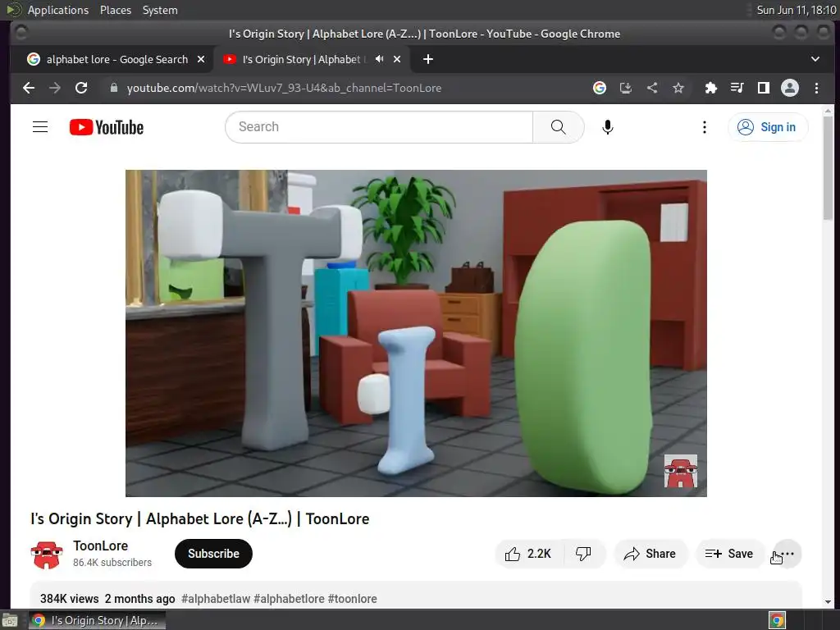
Task: Open more actions menu beside Save
Action: coord(787,554)
